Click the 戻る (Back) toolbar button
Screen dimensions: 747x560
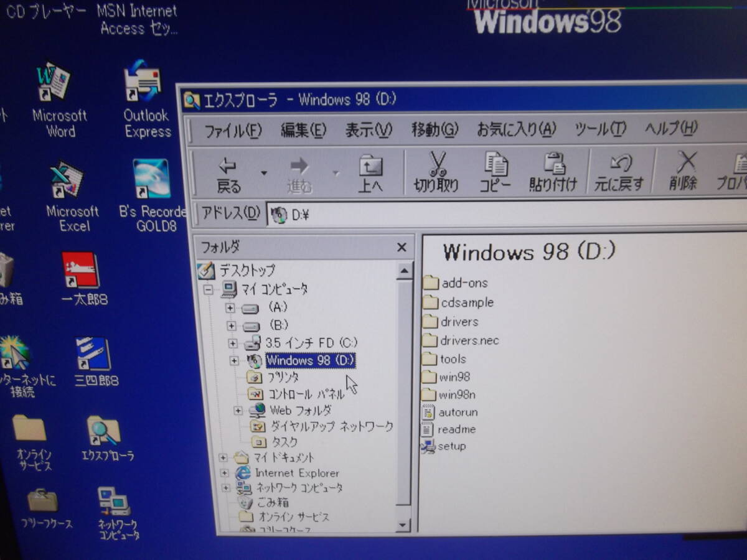pyautogui.click(x=228, y=174)
